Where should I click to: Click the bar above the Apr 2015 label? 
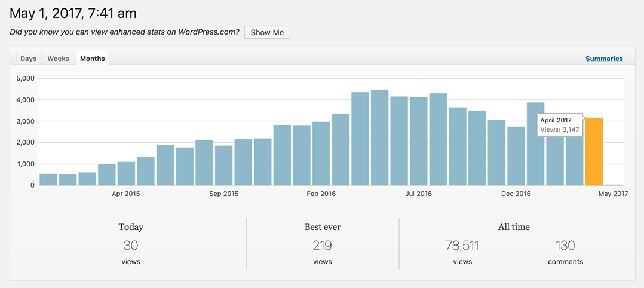(x=126, y=173)
